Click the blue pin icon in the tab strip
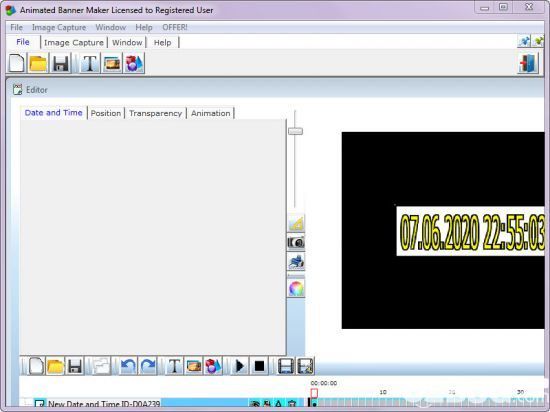The image size is (550, 412). 524,41
